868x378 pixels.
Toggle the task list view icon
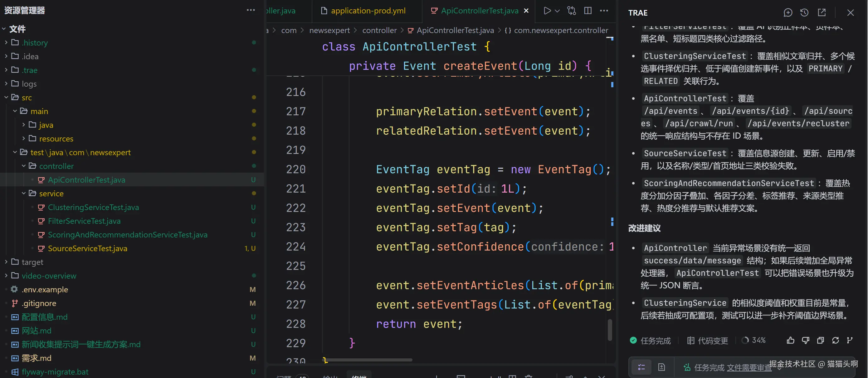[641, 367]
